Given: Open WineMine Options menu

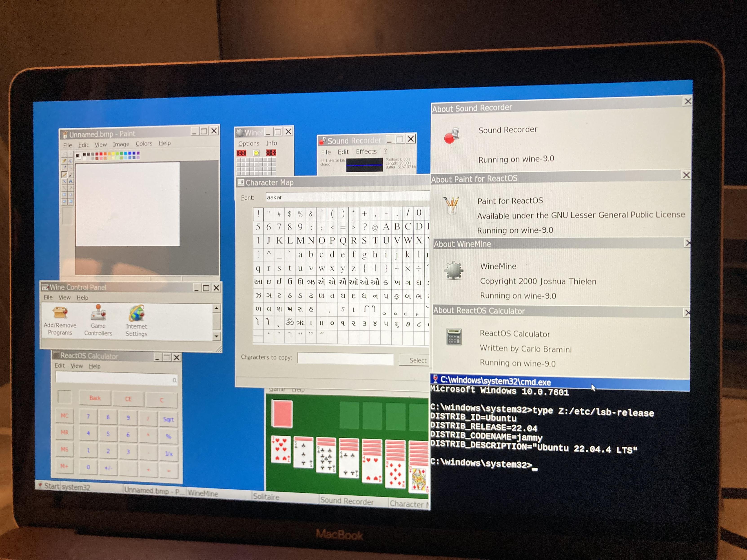Looking at the screenshot, I should click(248, 143).
